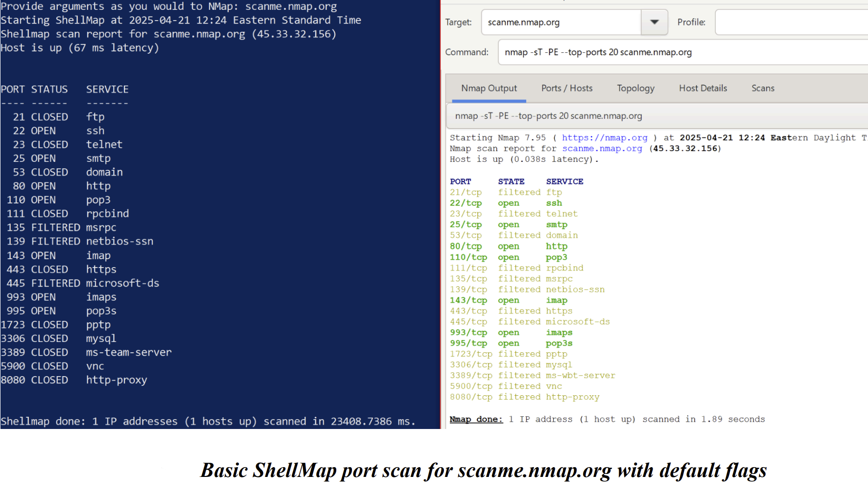868x496 pixels.
Task: Click the '135 FILTERED msrpc' row in ShellMap
Action: 61,227
